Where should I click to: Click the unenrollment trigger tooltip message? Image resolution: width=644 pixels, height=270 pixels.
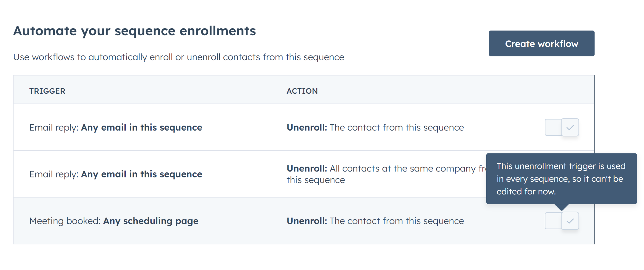click(561, 179)
